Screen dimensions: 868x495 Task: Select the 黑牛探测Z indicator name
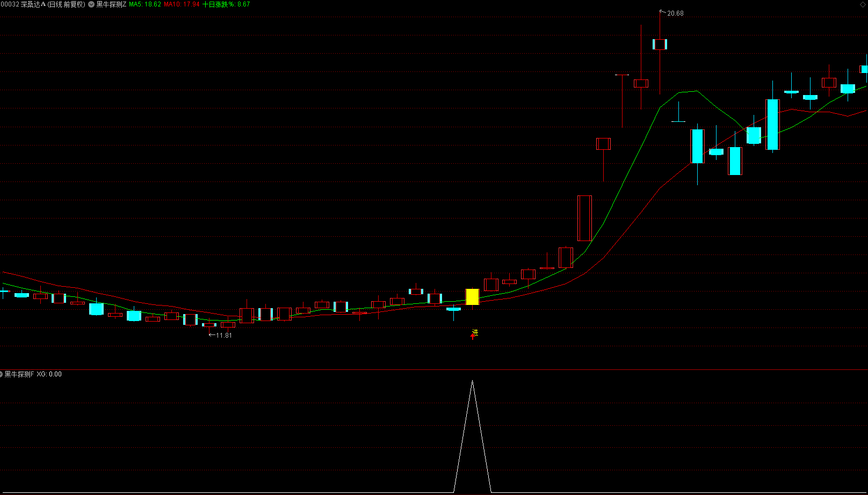[111, 4]
